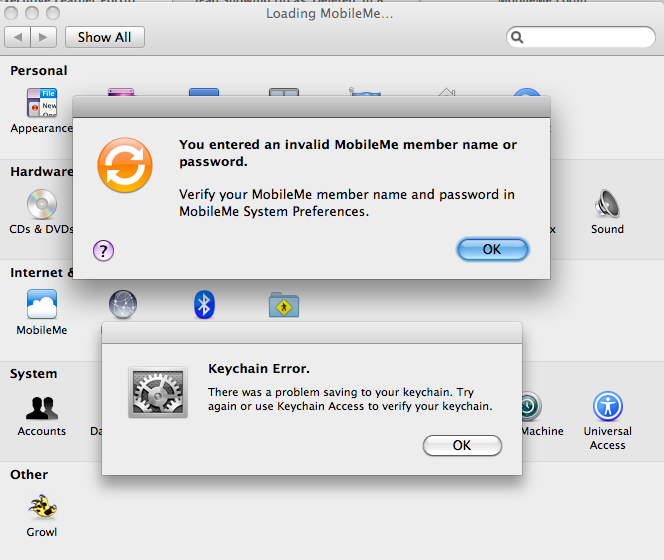Click the Keychain Error. heading text

click(x=259, y=369)
